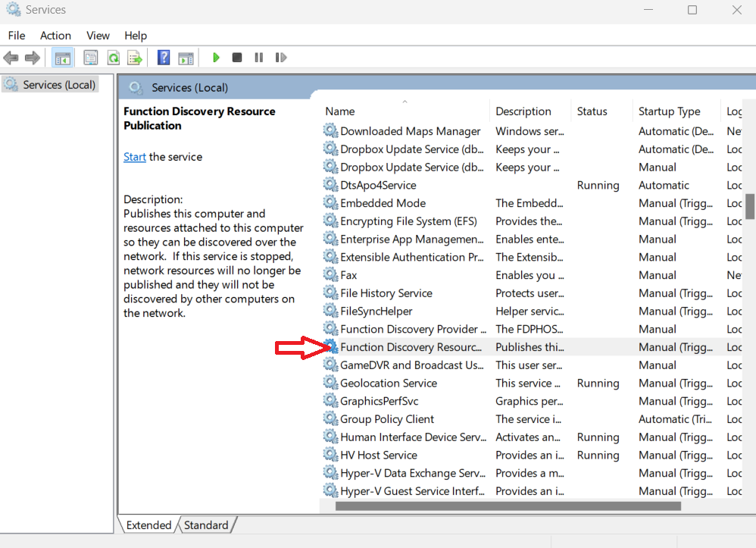The width and height of the screenshot is (756, 548).
Task: Toggle the Show/Hide Action Pane button
Action: click(186, 58)
